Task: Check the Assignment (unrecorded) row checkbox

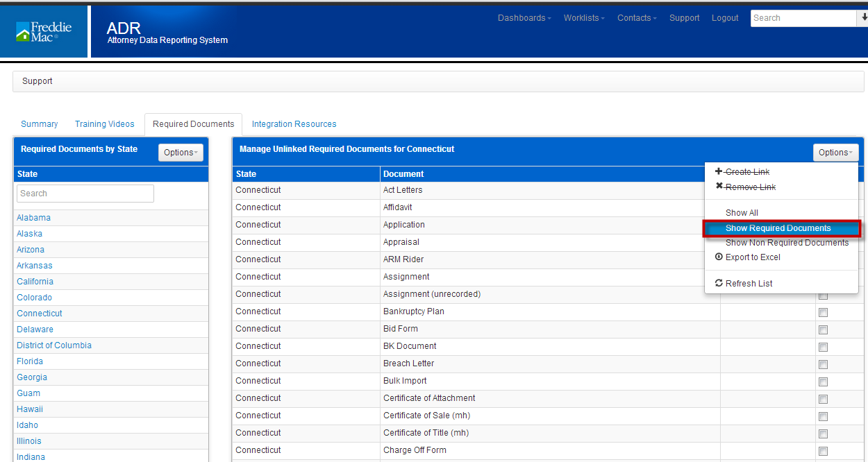Action: point(823,295)
